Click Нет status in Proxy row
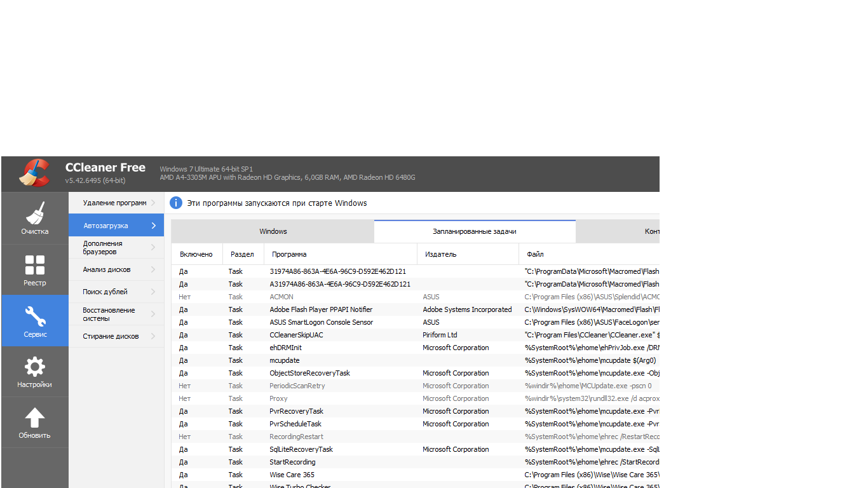This screenshot has height=488, width=868. click(x=184, y=398)
